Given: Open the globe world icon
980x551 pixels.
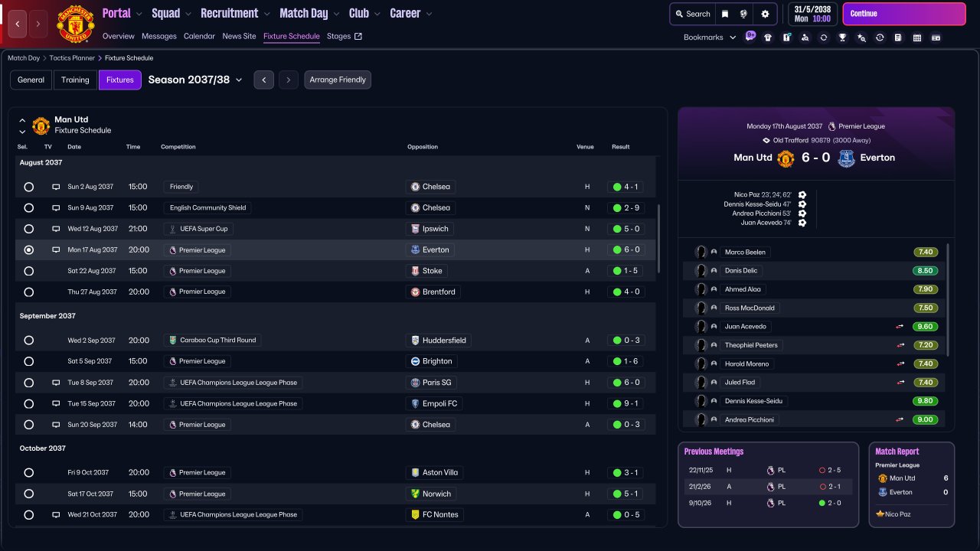Looking at the screenshot, I should [744, 14].
